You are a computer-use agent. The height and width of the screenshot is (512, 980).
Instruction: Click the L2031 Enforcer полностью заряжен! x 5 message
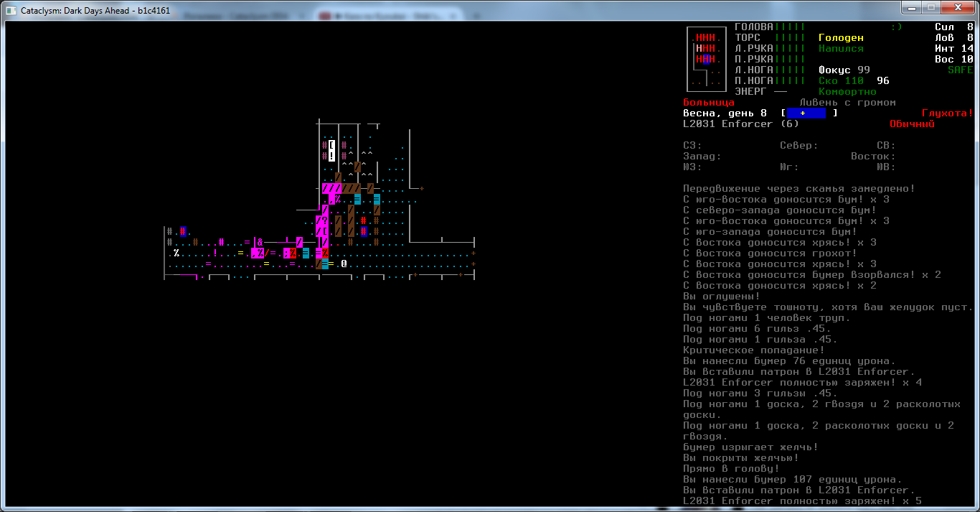803,501
